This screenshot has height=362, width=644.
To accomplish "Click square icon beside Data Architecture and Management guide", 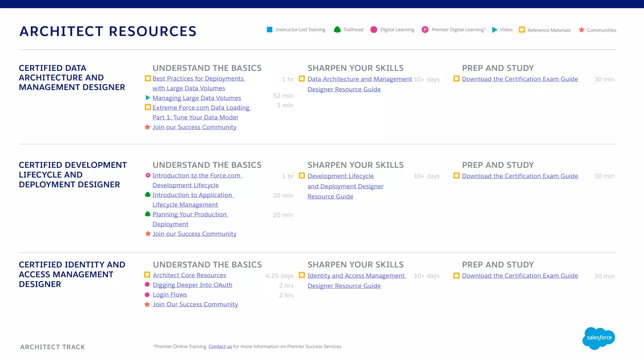I will click(302, 79).
